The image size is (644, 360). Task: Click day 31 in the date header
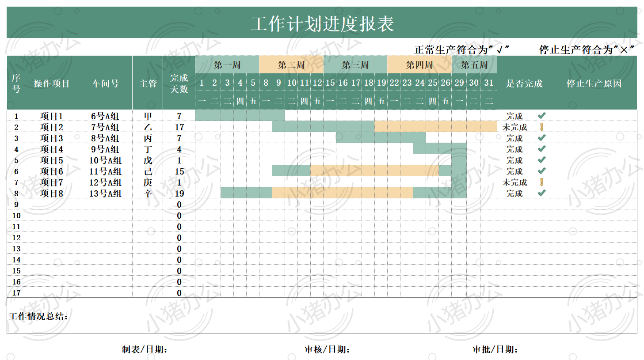tap(488, 83)
